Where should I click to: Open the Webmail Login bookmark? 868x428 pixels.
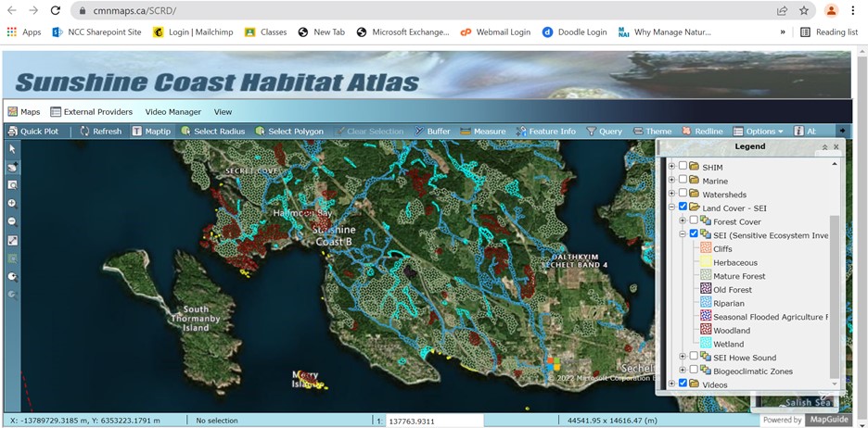point(495,32)
